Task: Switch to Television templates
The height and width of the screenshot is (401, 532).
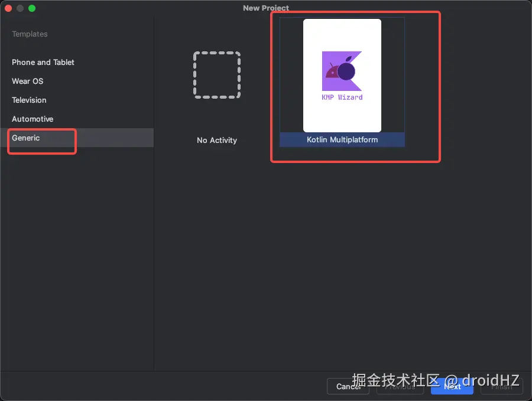Action: pyautogui.click(x=28, y=100)
